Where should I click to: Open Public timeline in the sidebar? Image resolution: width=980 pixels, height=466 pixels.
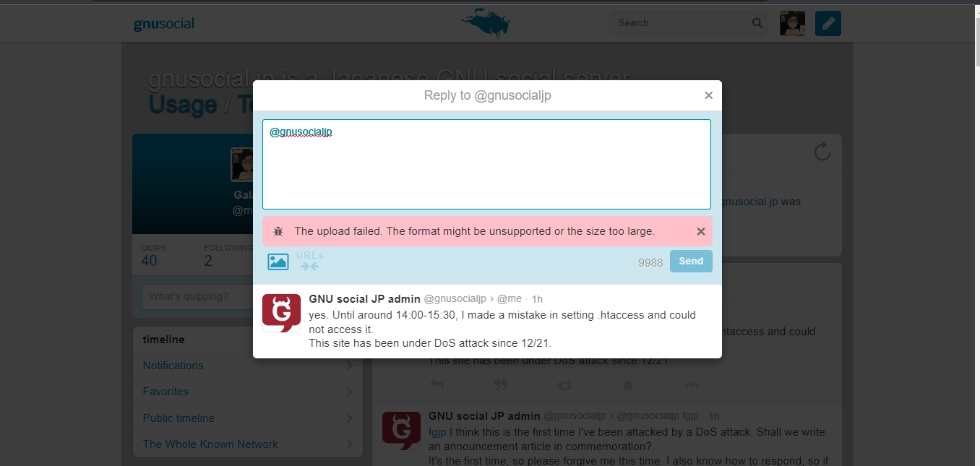[x=248, y=418]
